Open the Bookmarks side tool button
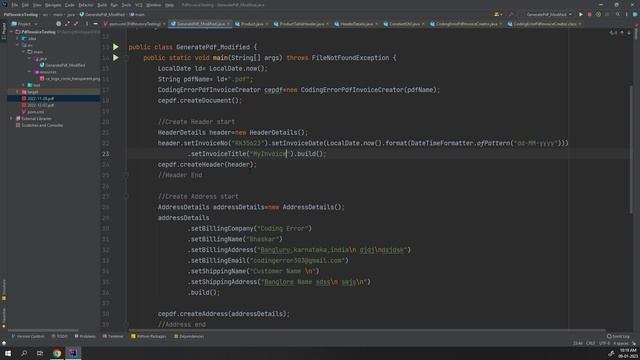Screen dimensions: 640x360 click(4, 318)
